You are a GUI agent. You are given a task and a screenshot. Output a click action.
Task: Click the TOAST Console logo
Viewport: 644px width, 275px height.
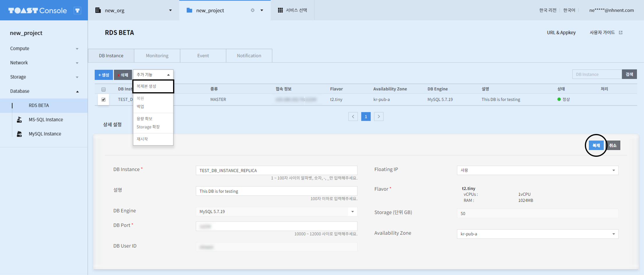38,11
